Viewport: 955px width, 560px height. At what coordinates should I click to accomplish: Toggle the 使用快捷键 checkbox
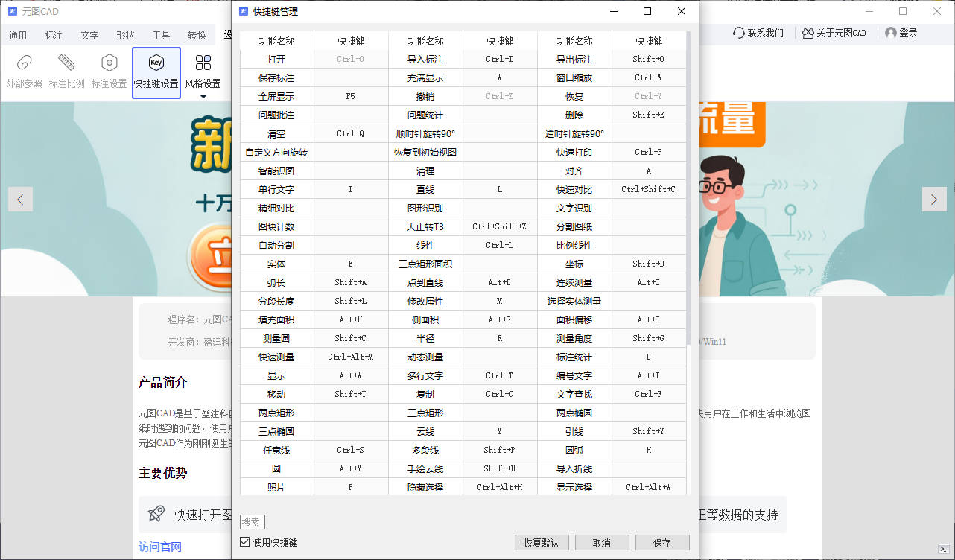245,542
